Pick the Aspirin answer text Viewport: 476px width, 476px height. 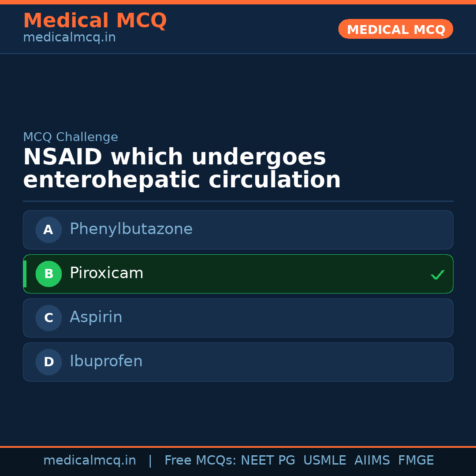96,317
